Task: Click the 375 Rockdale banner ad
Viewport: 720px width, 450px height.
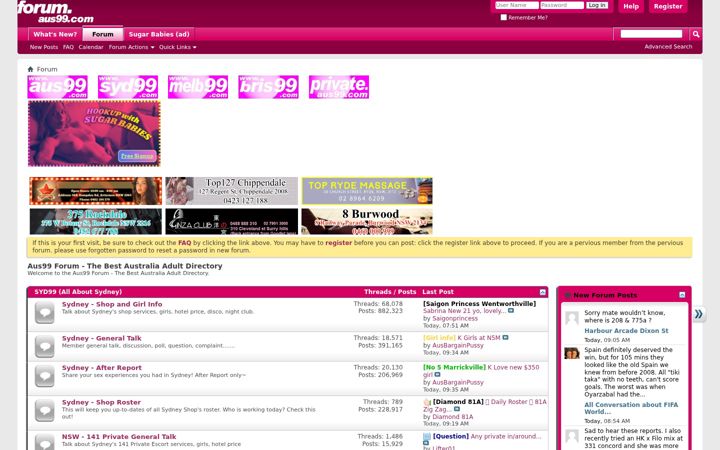Action: [x=96, y=221]
